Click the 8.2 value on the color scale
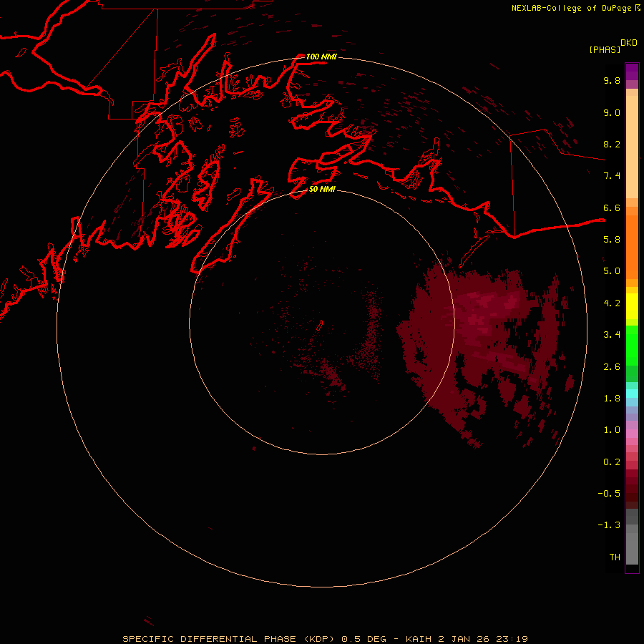The image size is (644, 644). pyautogui.click(x=612, y=144)
